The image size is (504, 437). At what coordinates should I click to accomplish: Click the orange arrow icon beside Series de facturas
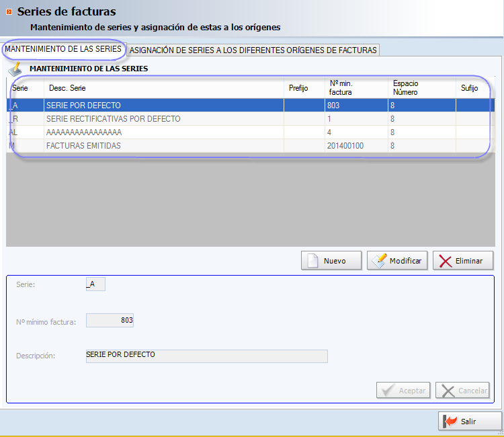[x=9, y=12]
